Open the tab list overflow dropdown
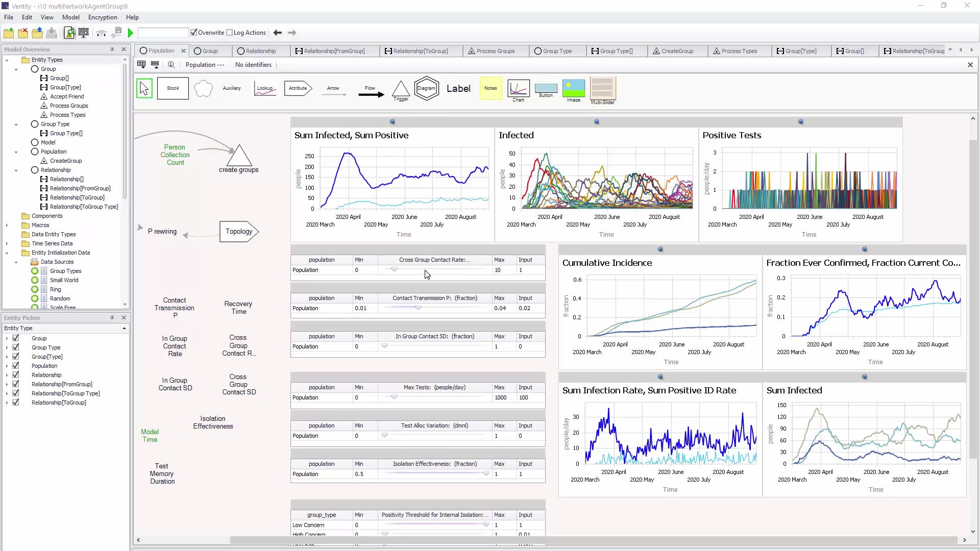Viewport: 980px width, 551px height. tap(950, 50)
